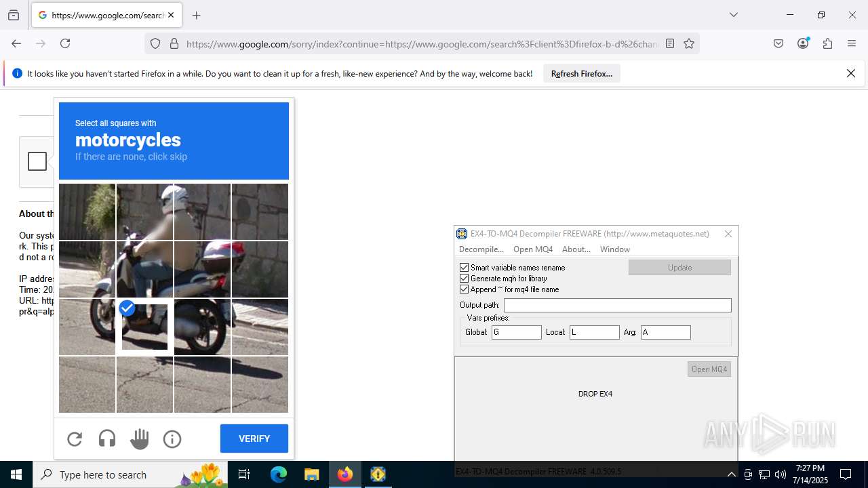The image size is (868, 488).
Task: Click the Output path input field
Action: pyautogui.click(x=618, y=306)
